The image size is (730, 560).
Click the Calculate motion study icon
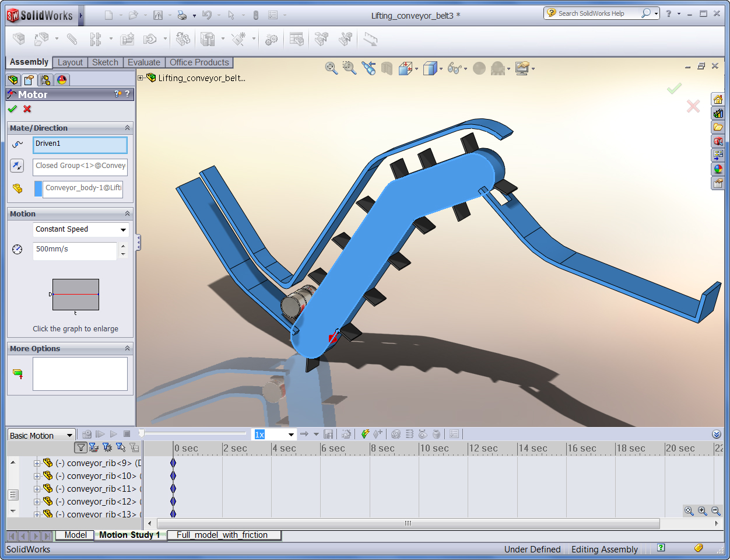[x=87, y=434]
